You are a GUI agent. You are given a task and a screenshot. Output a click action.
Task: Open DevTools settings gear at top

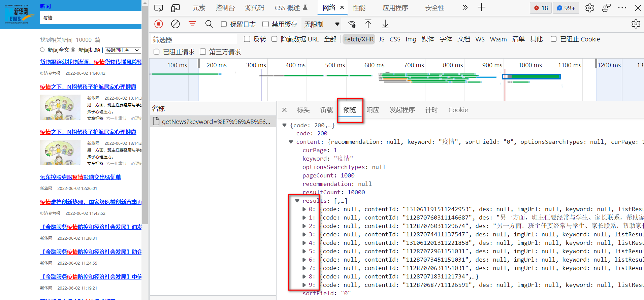[x=589, y=8]
